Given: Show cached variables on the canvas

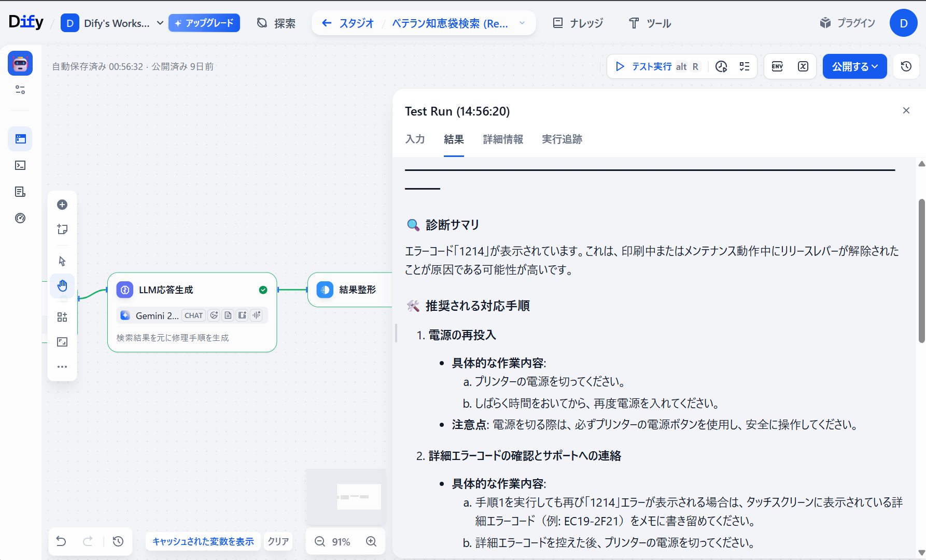Looking at the screenshot, I should pyautogui.click(x=203, y=541).
